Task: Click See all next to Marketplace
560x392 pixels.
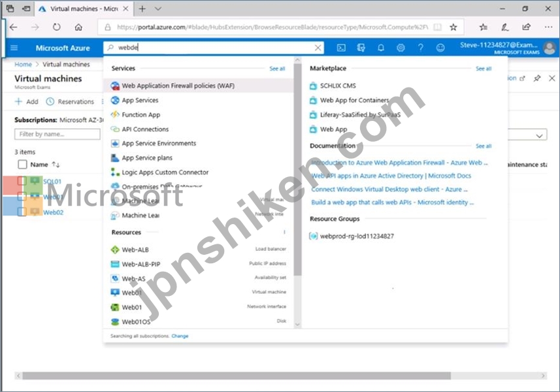Action: pyautogui.click(x=484, y=69)
